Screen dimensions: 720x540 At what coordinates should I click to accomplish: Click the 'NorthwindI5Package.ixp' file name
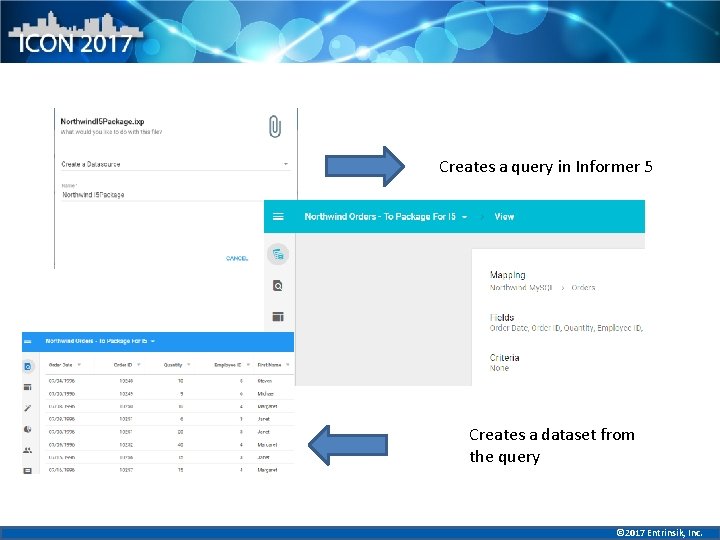pyautogui.click(x=102, y=121)
